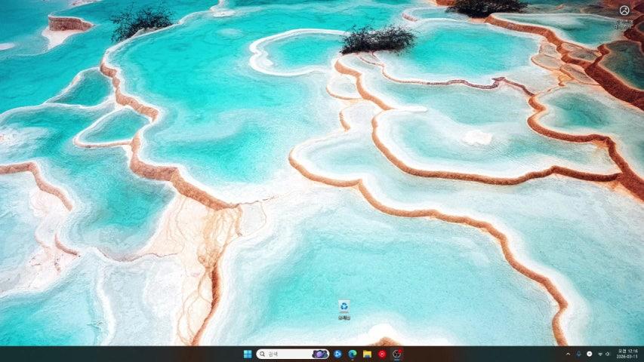Open the volume speaker icon in tray
The width and height of the screenshot is (644, 362).
pyautogui.click(x=608, y=354)
